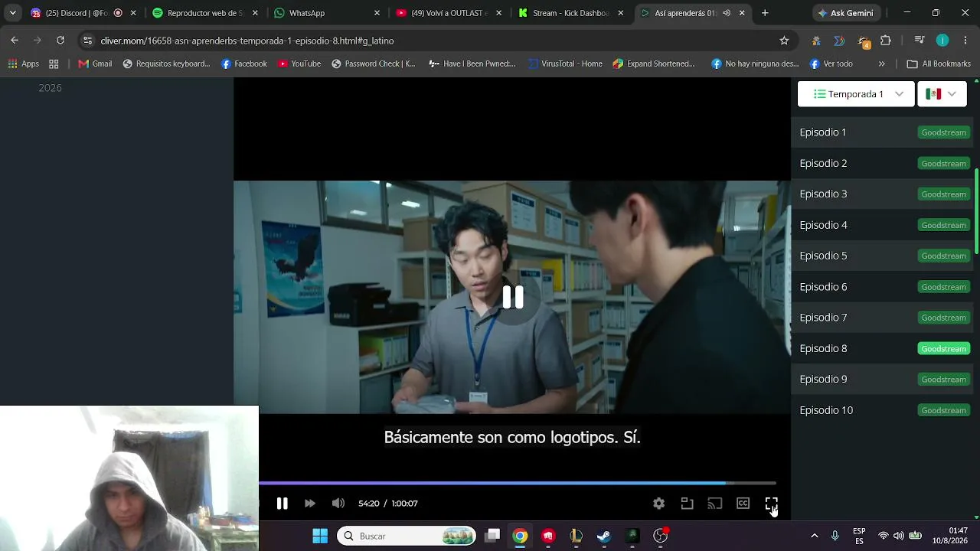Screen dimensions: 980x551
Task: Open Episodio 9 in the episode list
Action: point(823,379)
